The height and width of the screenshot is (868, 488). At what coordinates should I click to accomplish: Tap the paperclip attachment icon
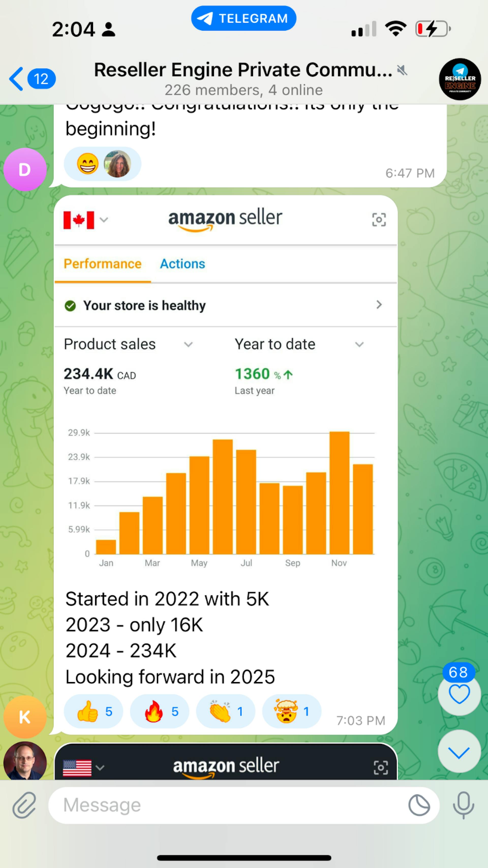coord(24,805)
